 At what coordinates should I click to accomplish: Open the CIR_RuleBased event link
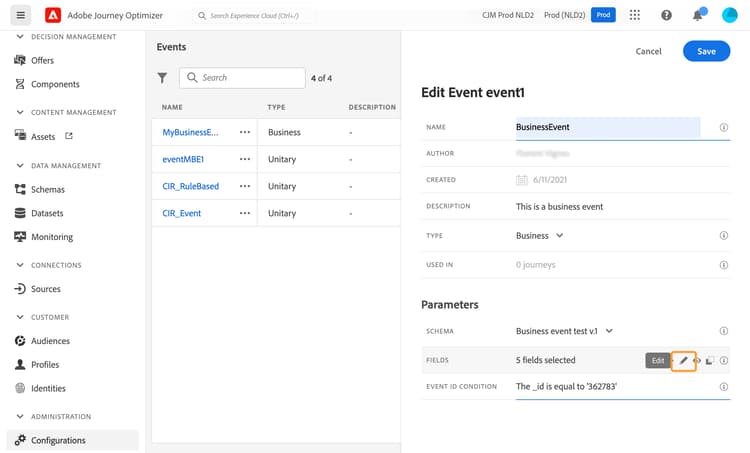(191, 186)
